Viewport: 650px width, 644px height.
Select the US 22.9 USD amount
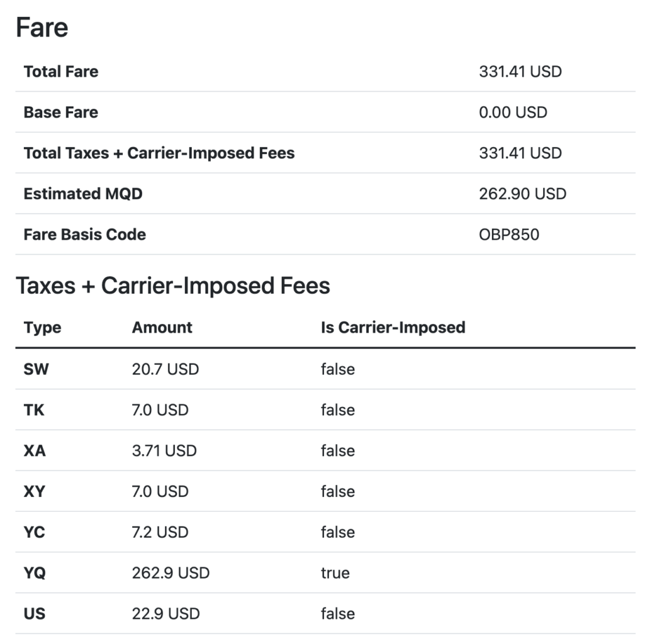click(166, 614)
